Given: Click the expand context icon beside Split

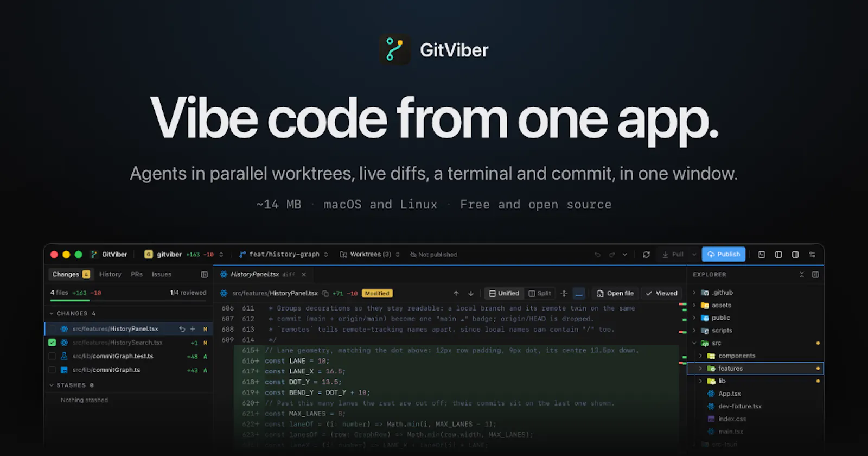Looking at the screenshot, I should tap(564, 294).
